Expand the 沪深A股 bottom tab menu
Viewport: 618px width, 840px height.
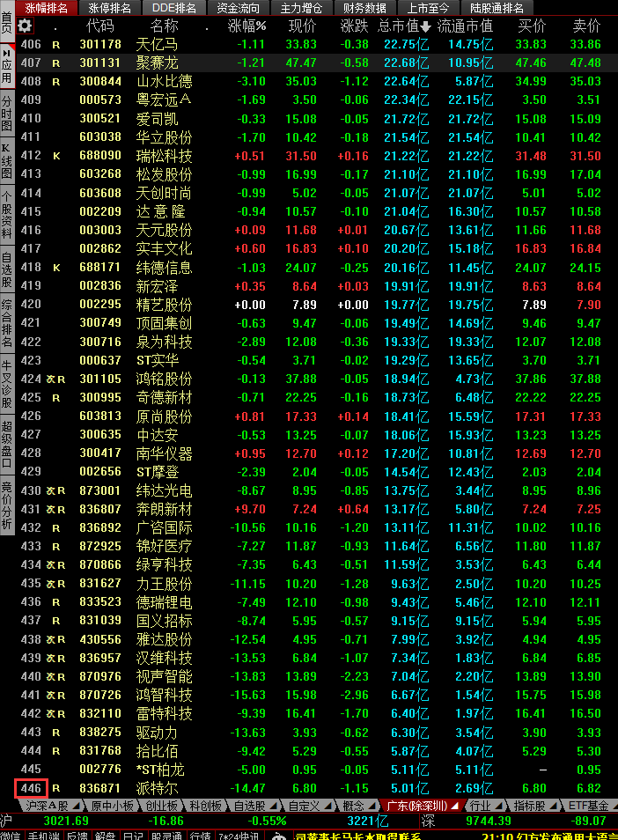pyautogui.click(x=76, y=805)
